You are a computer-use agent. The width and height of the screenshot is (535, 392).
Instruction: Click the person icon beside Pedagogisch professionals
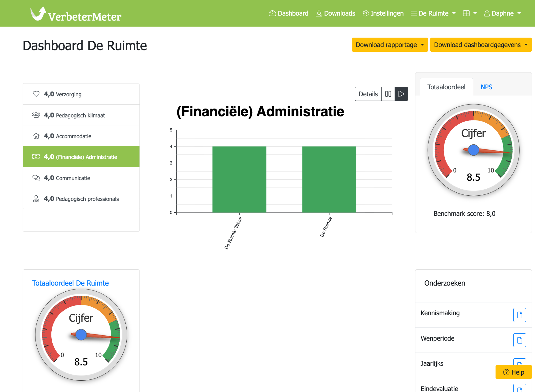[x=36, y=199]
